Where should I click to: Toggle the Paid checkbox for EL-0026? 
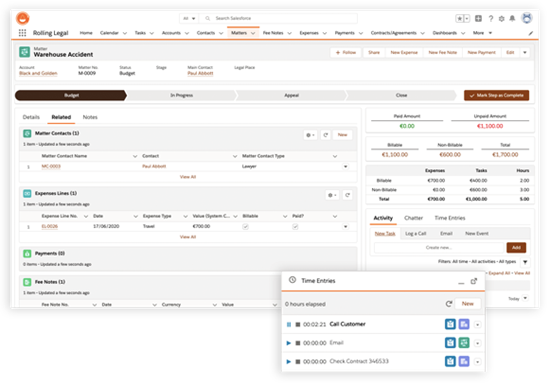(x=295, y=227)
